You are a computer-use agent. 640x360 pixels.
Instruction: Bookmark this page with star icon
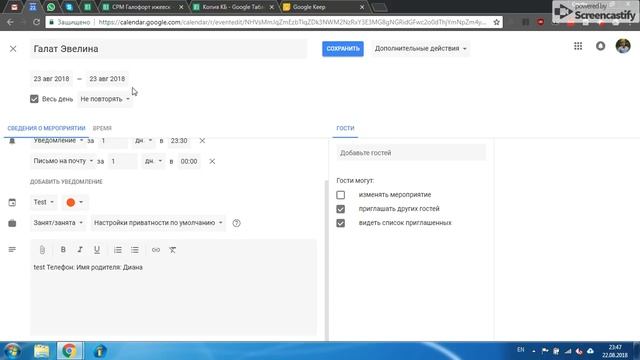click(x=496, y=22)
